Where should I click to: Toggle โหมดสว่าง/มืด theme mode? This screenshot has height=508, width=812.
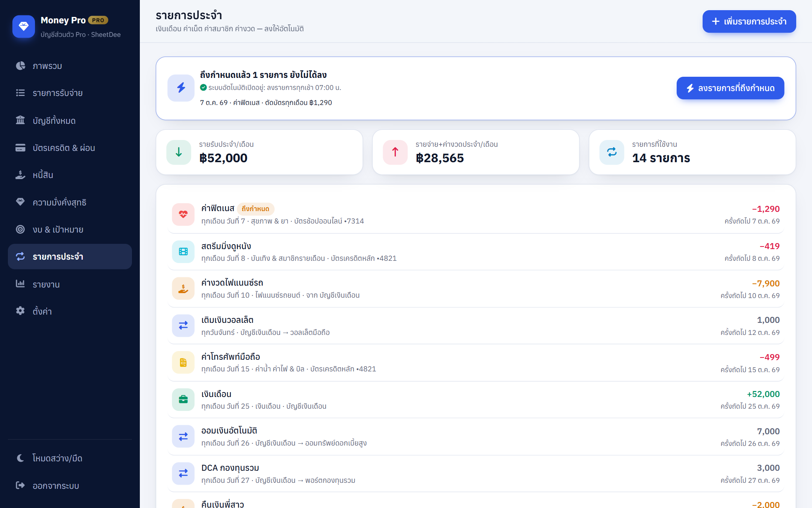click(x=70, y=458)
